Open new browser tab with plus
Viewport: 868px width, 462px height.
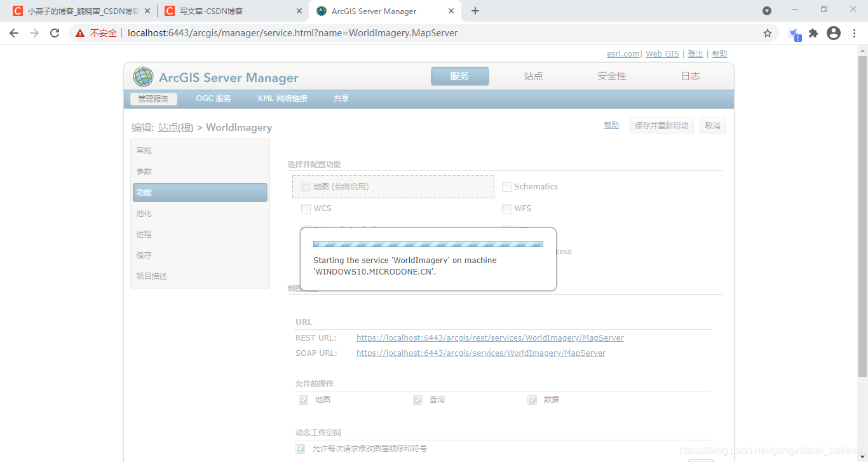pos(475,11)
